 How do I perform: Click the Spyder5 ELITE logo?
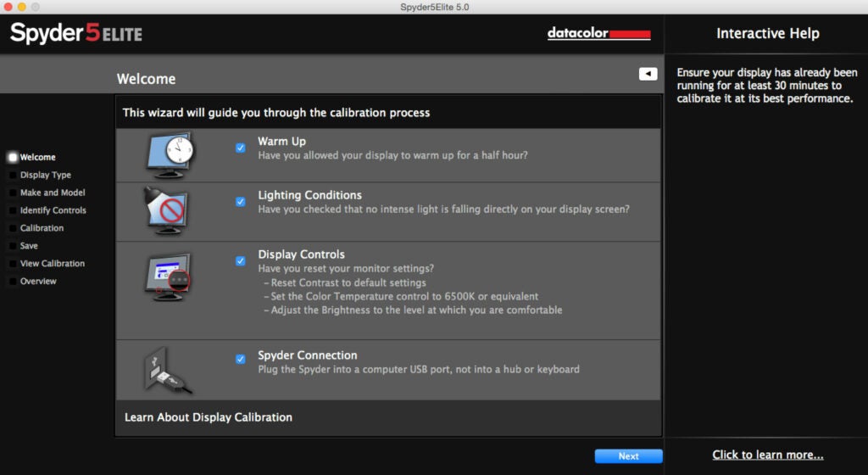[x=76, y=33]
